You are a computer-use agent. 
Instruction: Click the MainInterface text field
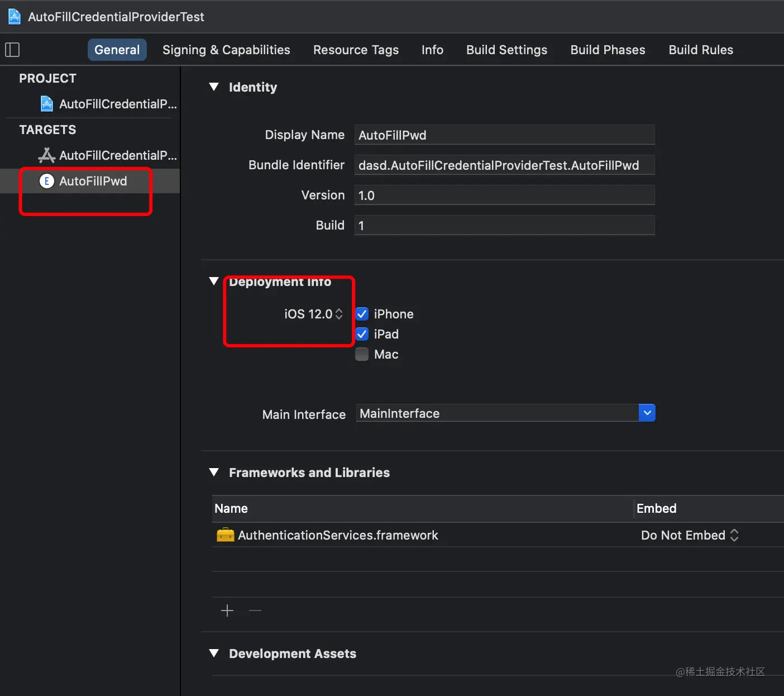point(497,413)
